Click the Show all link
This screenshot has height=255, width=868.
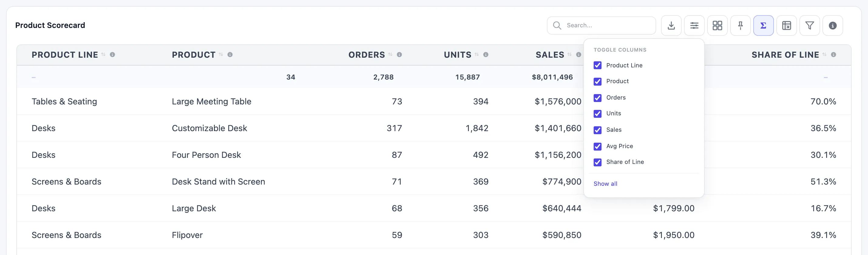(x=605, y=184)
